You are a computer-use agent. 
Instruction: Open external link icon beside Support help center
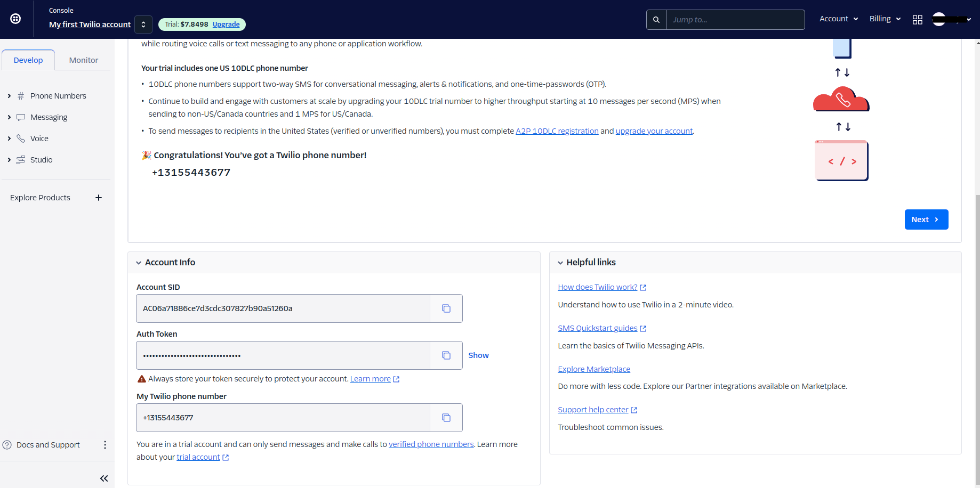coord(634,410)
